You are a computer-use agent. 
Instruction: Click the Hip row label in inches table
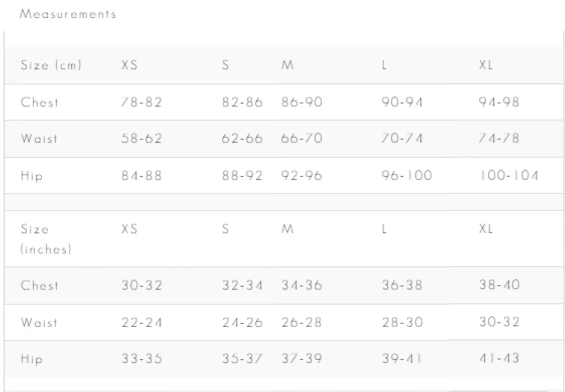coord(32,359)
